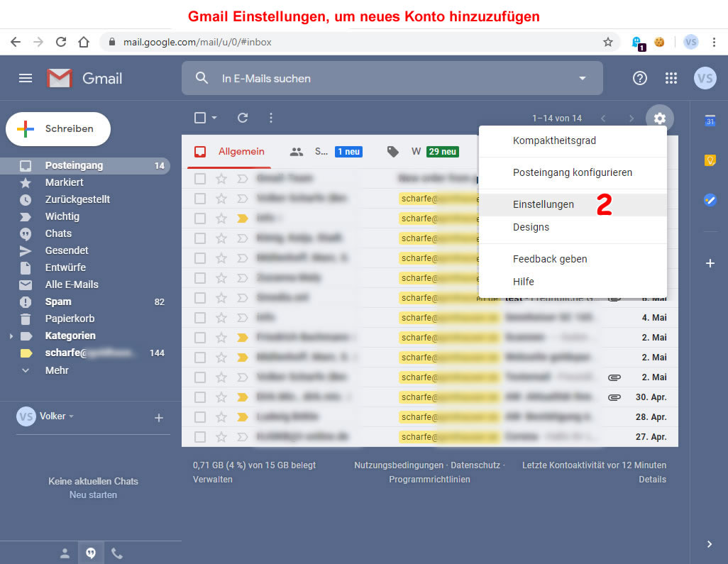Viewport: 728px width, 564px height.
Task: Toggle importance marker on the 30. Apr. email
Action: pyautogui.click(x=243, y=397)
